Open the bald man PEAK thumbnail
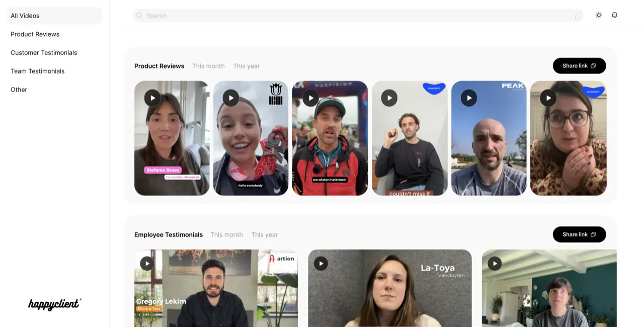The height and width of the screenshot is (327, 644). [x=489, y=138]
